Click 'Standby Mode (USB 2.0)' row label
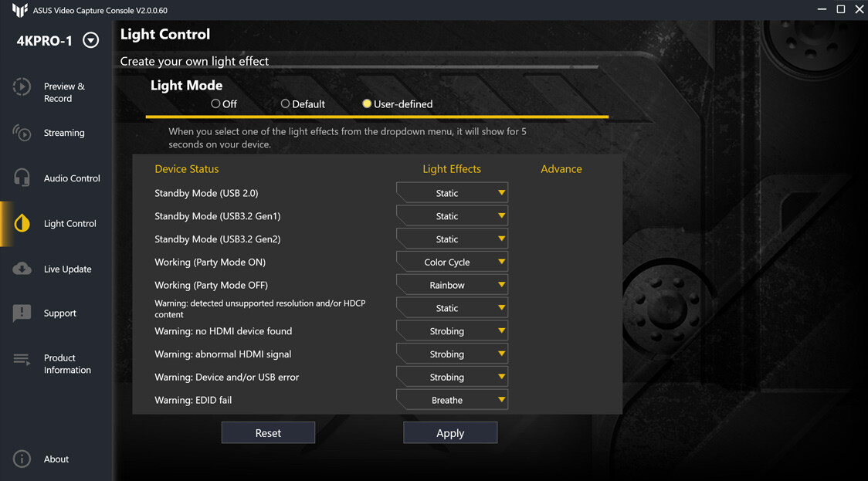Screen dimensions: 868x481 click(206, 193)
